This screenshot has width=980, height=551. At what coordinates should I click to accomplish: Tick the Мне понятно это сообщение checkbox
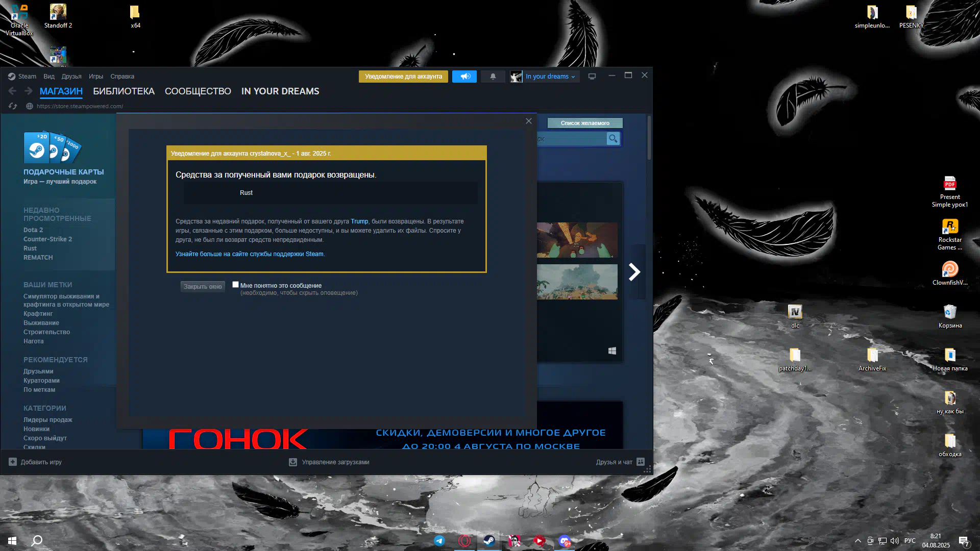[235, 285]
